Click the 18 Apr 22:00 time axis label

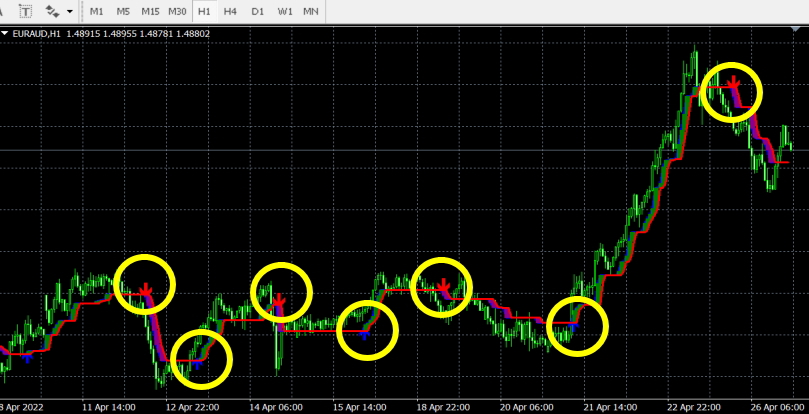click(x=443, y=408)
